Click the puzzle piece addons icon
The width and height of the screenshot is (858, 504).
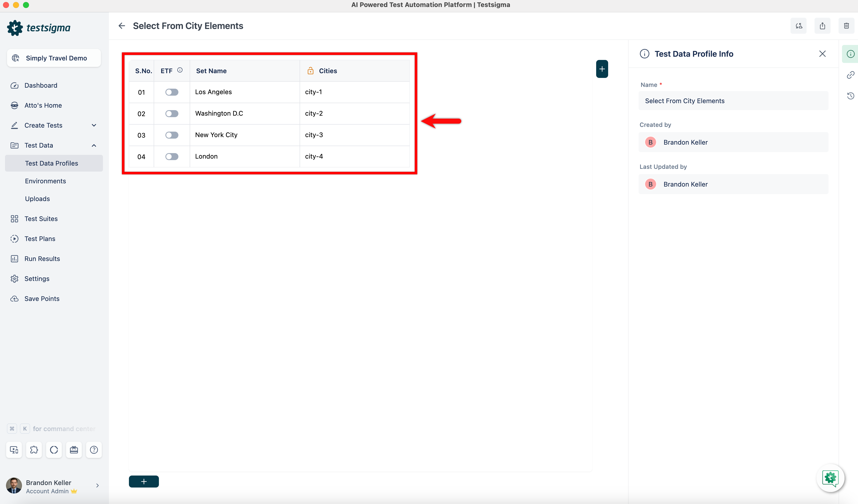coord(34,450)
